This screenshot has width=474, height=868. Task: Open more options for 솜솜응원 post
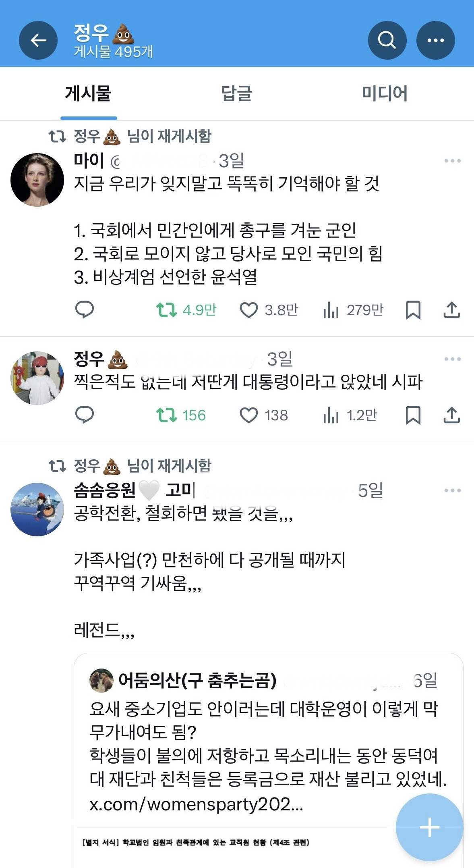452,491
